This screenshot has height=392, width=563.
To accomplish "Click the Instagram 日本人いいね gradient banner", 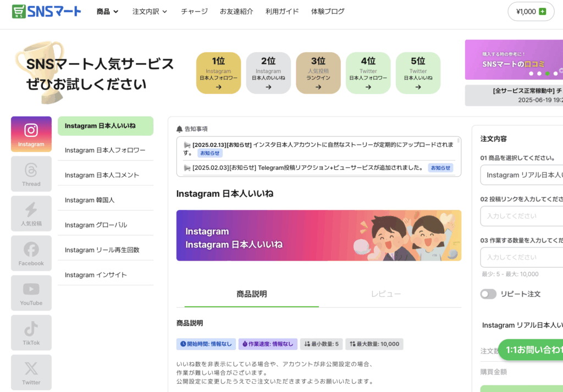I will 319,235.
